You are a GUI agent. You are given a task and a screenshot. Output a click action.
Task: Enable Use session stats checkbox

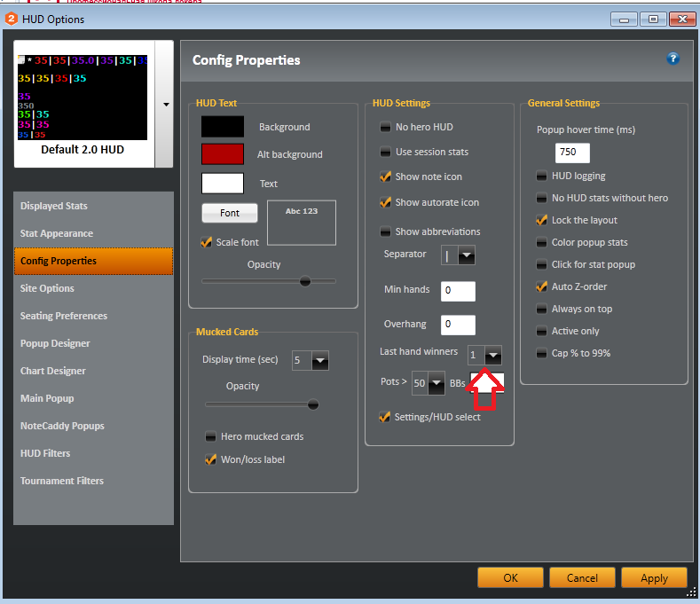[385, 152]
